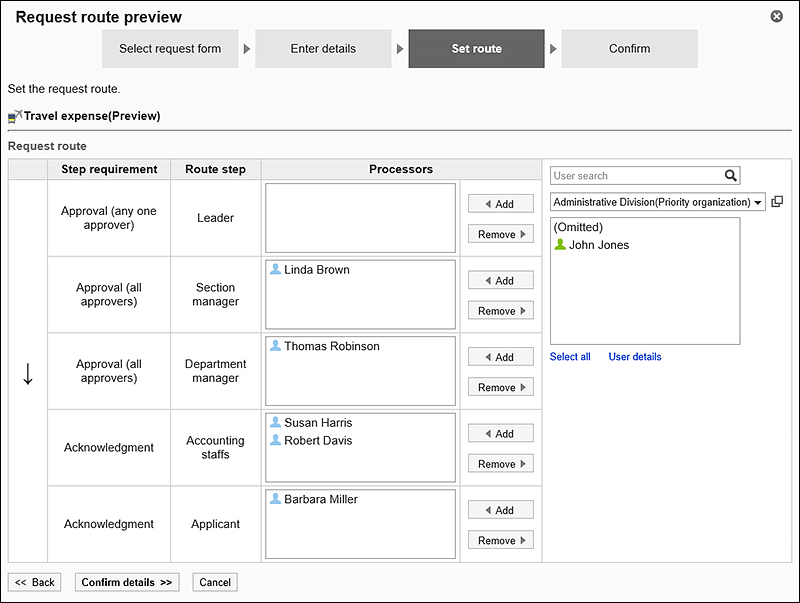800x603 pixels.
Task: Click the Processors column header
Action: (x=401, y=169)
